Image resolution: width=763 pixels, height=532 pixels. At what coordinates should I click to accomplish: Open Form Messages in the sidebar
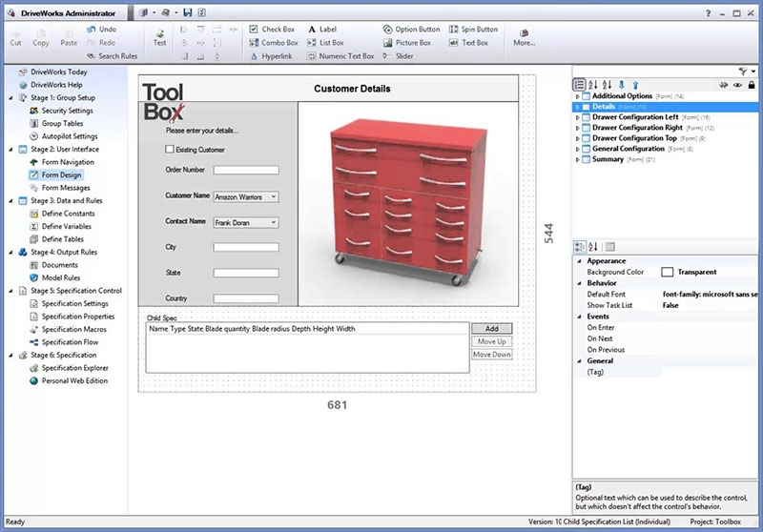pyautogui.click(x=66, y=188)
